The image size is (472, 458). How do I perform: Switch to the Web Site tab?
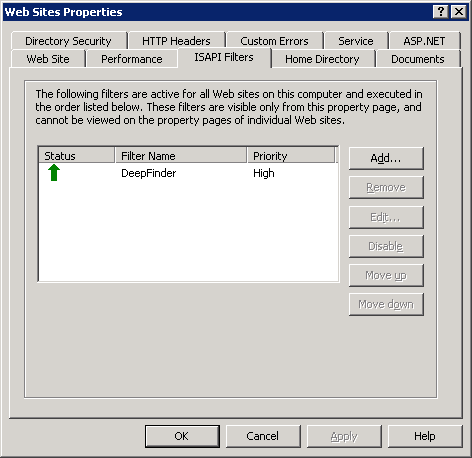48,59
